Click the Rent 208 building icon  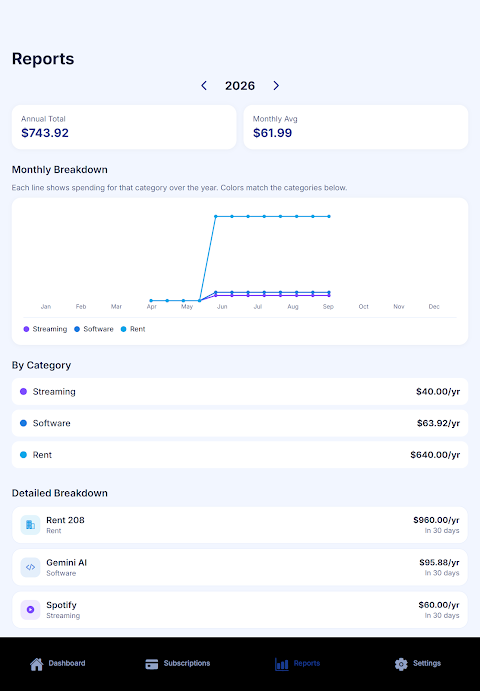click(x=30, y=525)
